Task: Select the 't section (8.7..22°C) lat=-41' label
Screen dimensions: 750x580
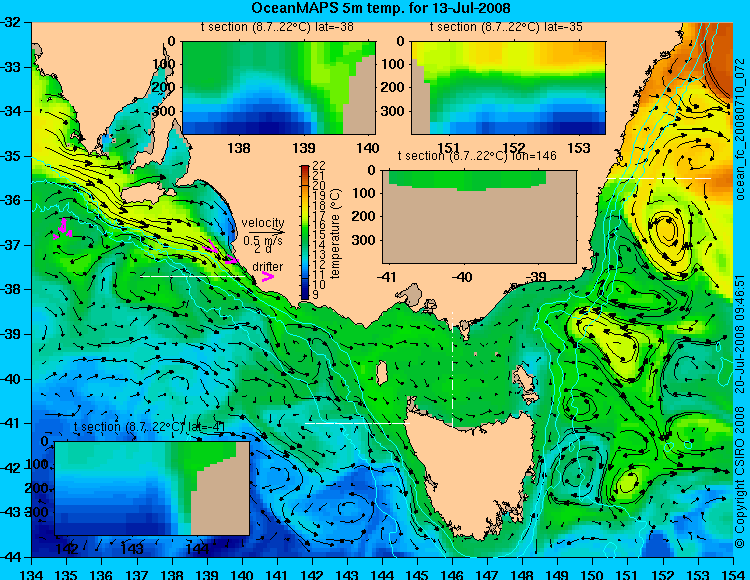Action: (x=150, y=427)
